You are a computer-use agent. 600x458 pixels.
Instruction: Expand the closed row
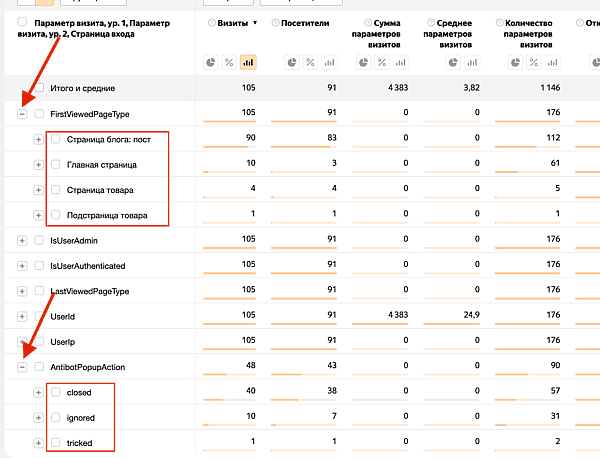pyautogui.click(x=38, y=393)
